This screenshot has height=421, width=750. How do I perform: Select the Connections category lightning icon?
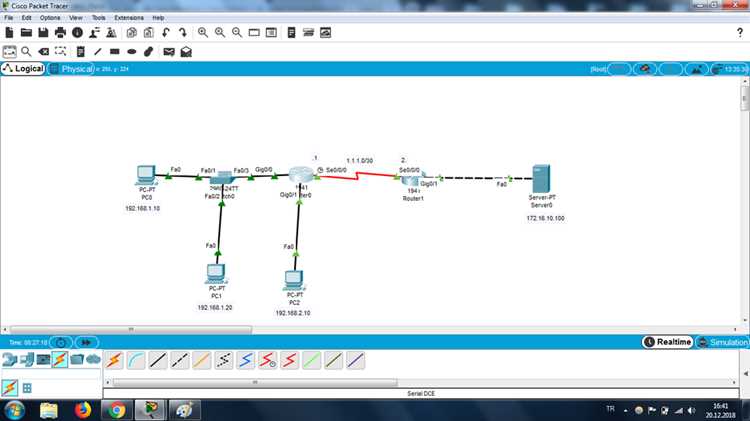point(60,359)
